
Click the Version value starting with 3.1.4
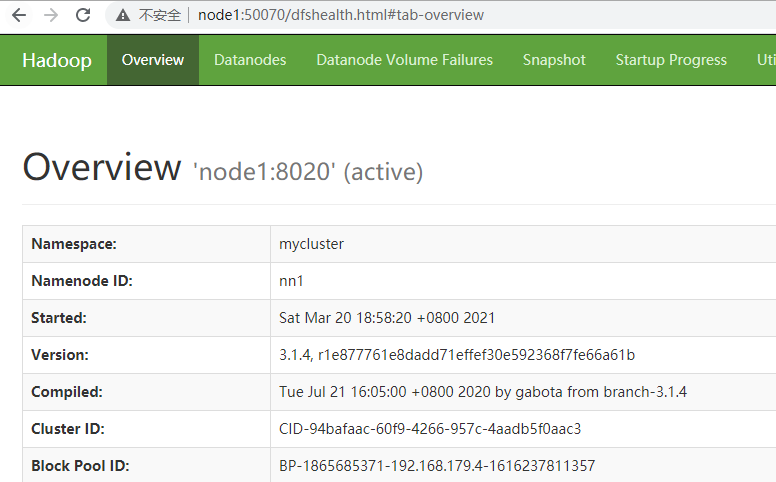[x=457, y=355]
